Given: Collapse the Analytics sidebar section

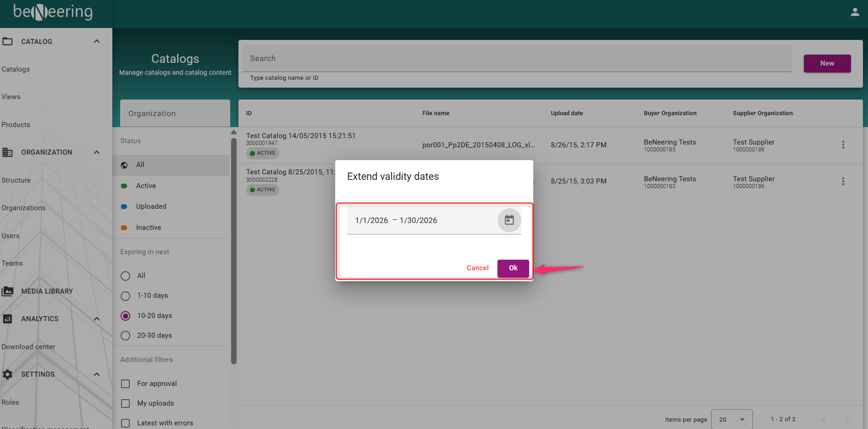Looking at the screenshot, I should point(97,319).
